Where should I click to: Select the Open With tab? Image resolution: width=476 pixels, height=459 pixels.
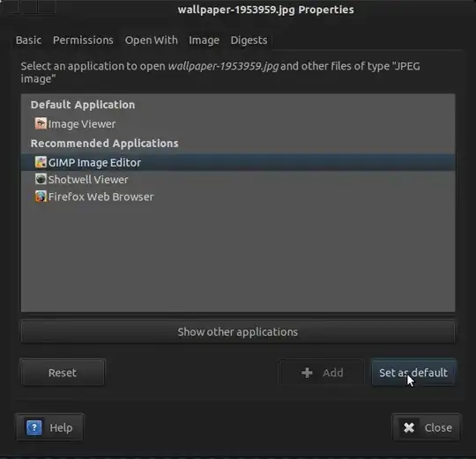click(x=152, y=40)
